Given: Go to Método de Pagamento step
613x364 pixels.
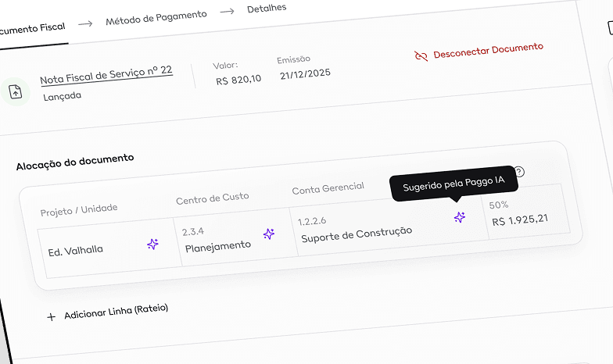Looking at the screenshot, I should tap(156, 18).
